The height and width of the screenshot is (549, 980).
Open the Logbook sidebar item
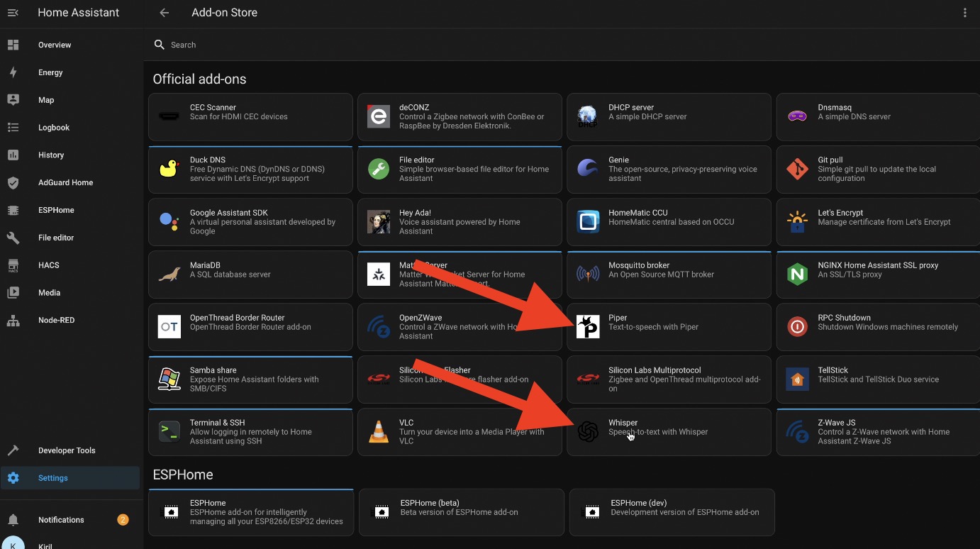tap(71, 128)
